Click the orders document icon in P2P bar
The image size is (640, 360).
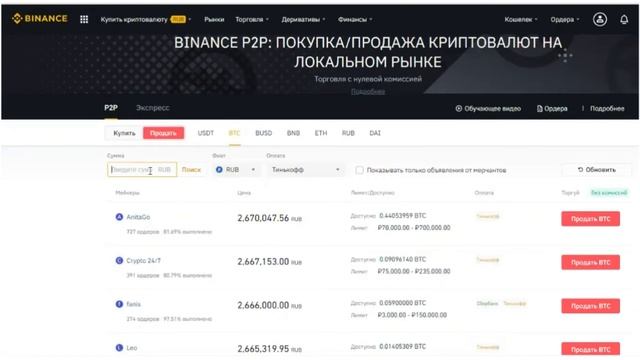point(540,109)
